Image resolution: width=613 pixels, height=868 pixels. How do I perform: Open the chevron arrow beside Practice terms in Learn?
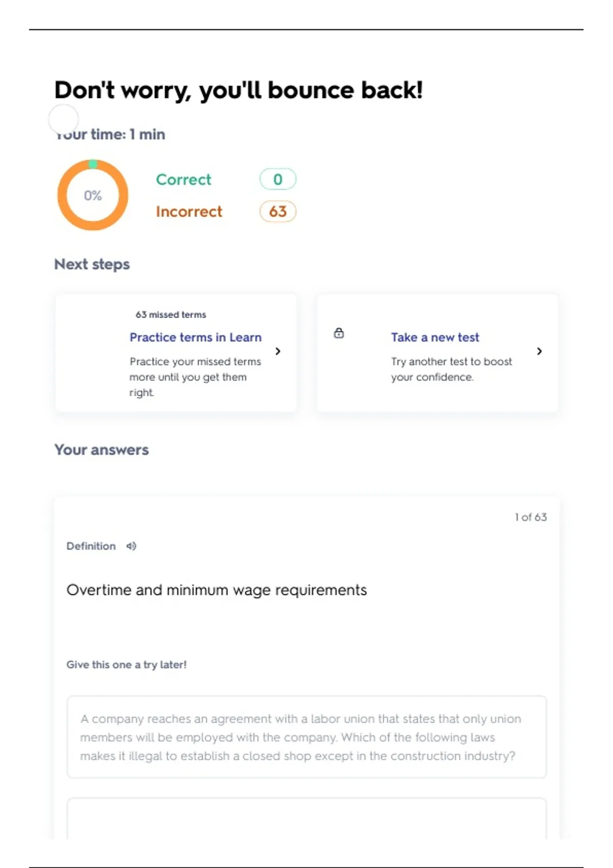coord(278,351)
